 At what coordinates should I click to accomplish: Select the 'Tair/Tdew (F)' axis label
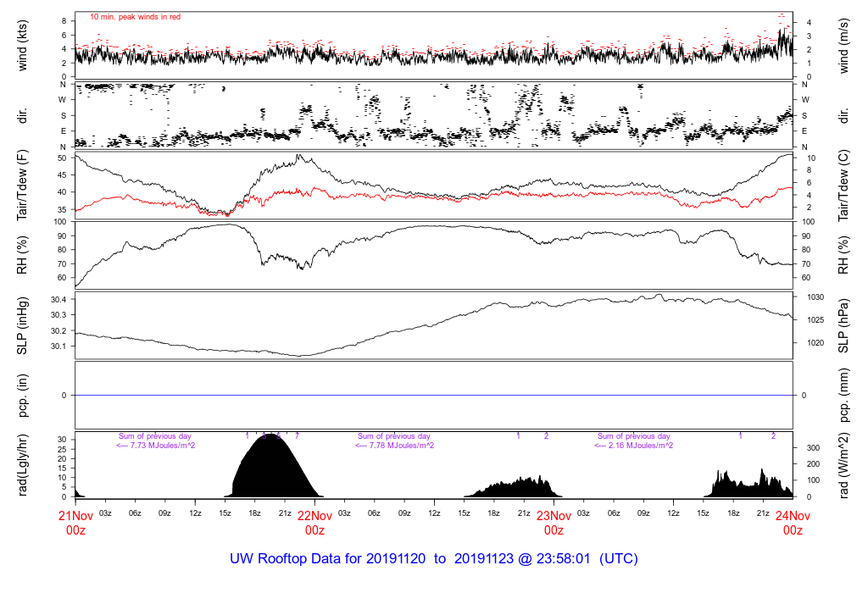coord(24,186)
